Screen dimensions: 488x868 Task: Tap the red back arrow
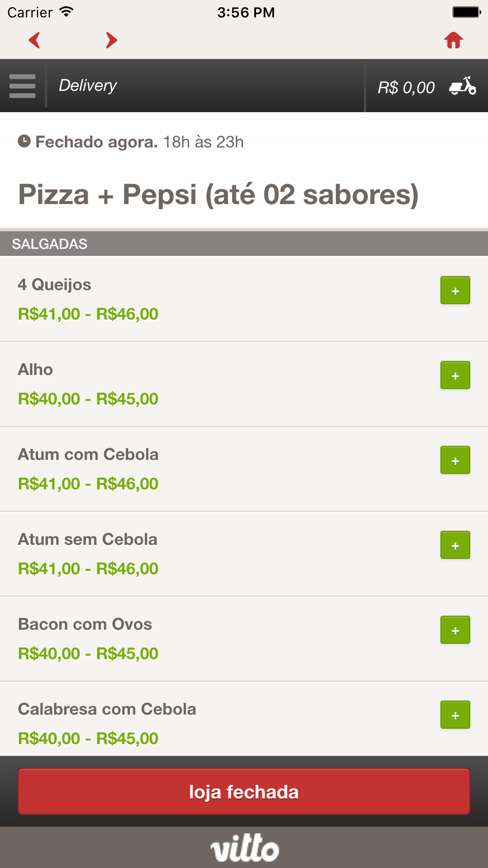pyautogui.click(x=34, y=40)
